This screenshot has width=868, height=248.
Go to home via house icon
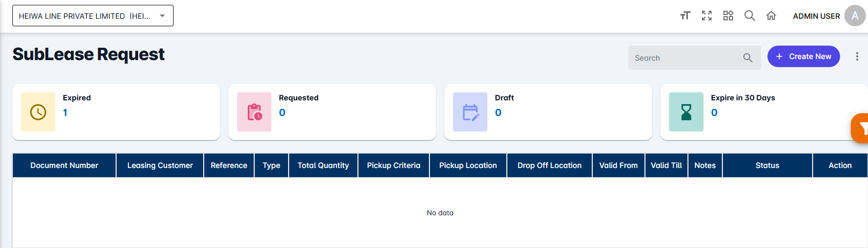pos(771,16)
